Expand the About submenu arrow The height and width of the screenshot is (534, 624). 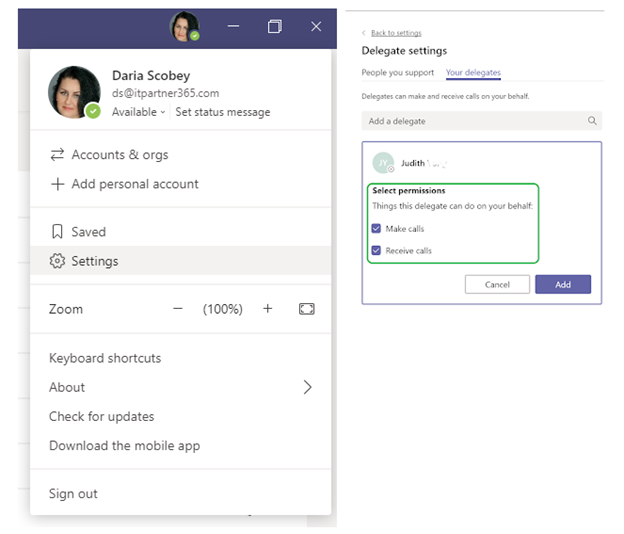click(307, 387)
